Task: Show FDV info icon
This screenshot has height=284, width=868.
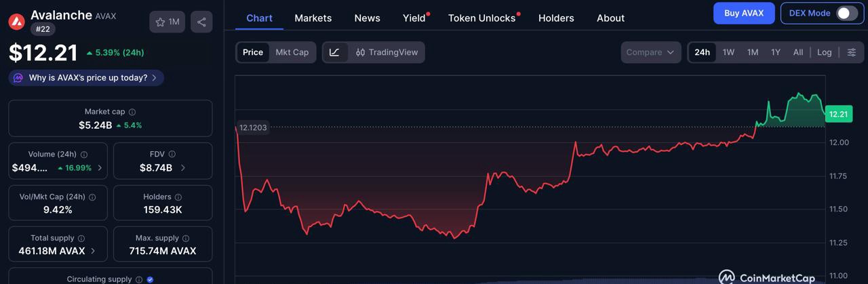Action: [172, 155]
